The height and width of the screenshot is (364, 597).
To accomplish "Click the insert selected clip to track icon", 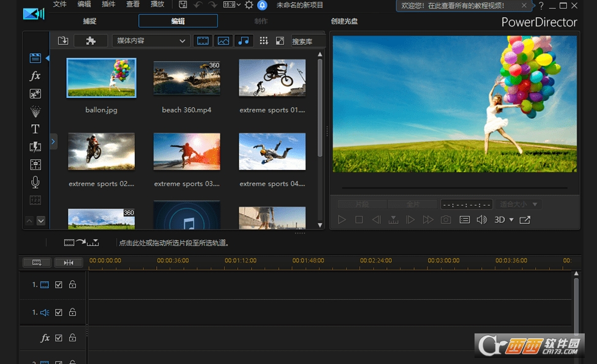I will (81, 242).
